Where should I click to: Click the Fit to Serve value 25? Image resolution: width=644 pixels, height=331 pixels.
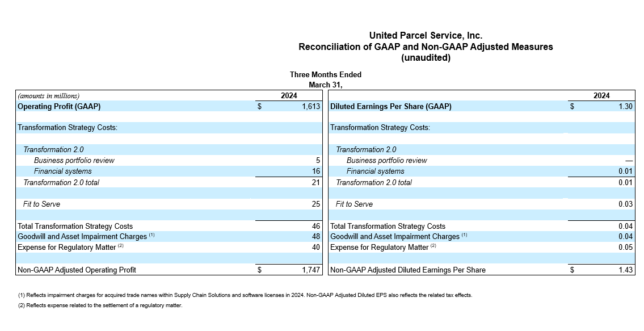click(x=316, y=204)
